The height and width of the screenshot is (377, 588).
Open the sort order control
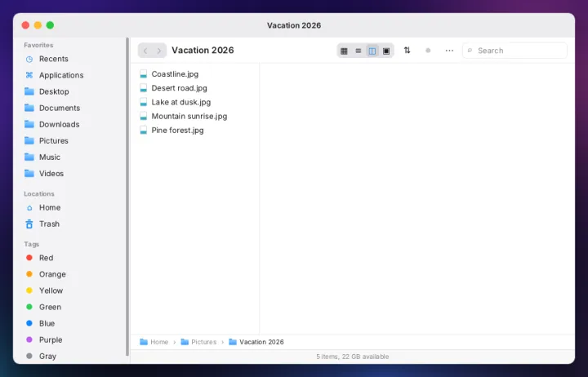point(407,51)
